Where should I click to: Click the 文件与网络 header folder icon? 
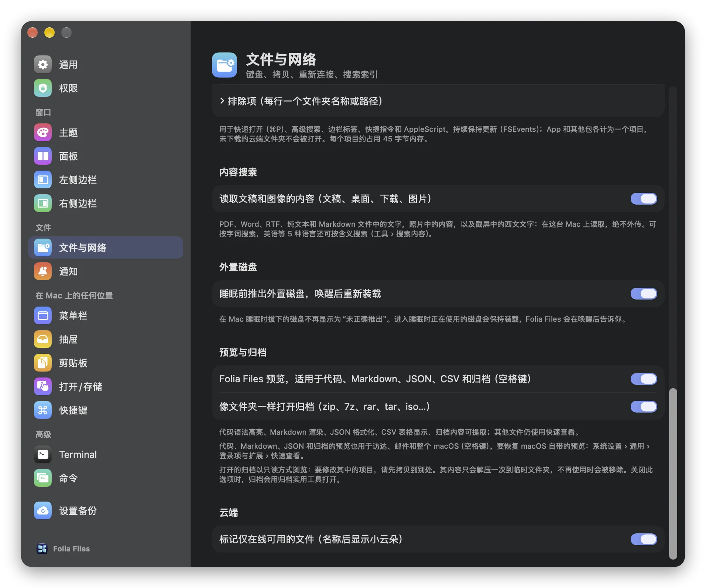tap(225, 65)
